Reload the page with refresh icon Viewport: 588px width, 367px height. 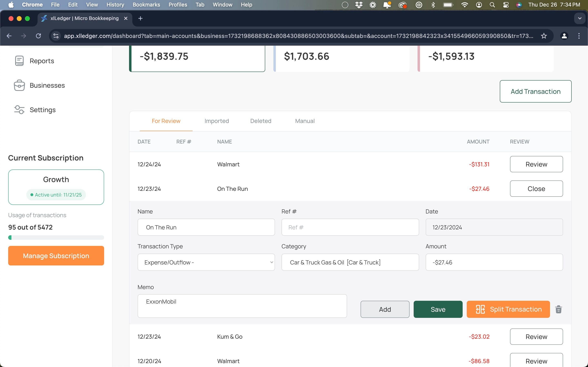tap(38, 36)
